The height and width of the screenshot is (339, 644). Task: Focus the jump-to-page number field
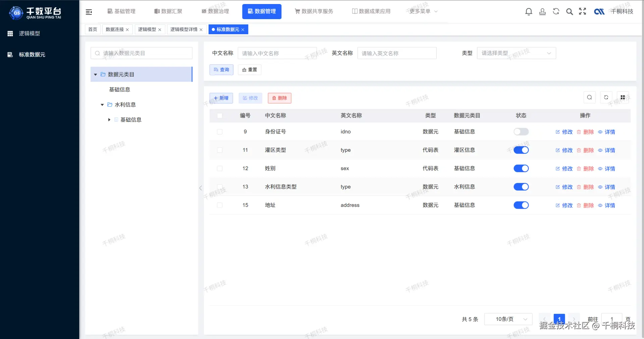click(612, 319)
